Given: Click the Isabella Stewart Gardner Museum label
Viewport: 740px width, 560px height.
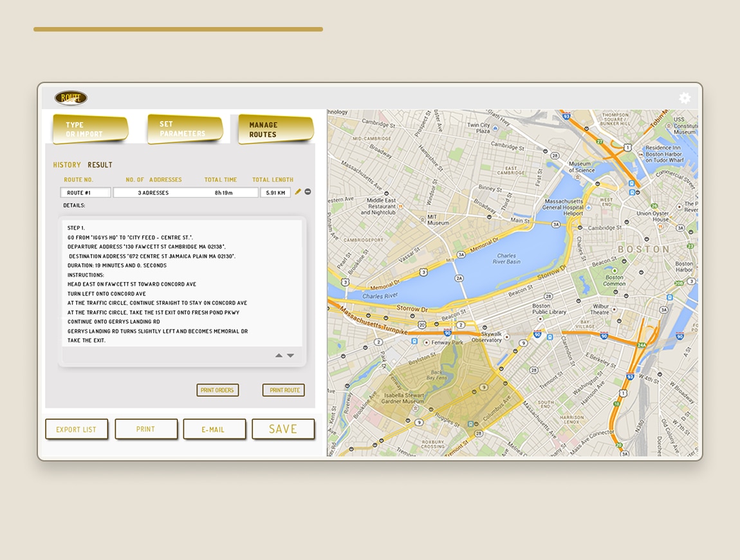Looking at the screenshot, I should coord(403,398).
